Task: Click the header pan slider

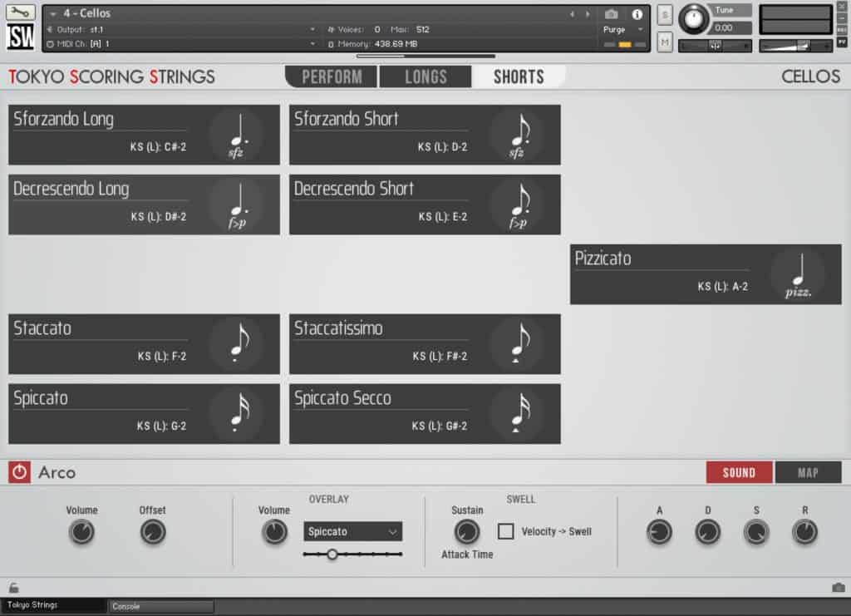Action: pyautogui.click(x=715, y=46)
